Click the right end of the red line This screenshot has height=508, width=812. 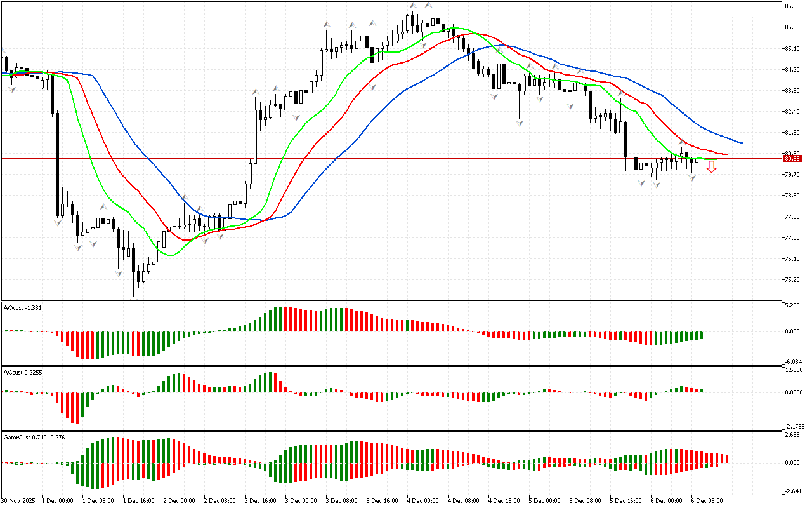click(x=726, y=154)
